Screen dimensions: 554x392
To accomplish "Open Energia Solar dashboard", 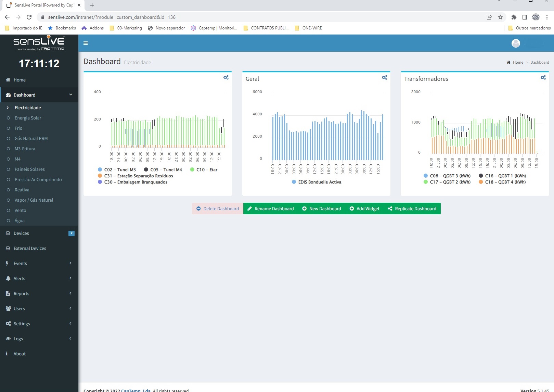I will (x=28, y=118).
